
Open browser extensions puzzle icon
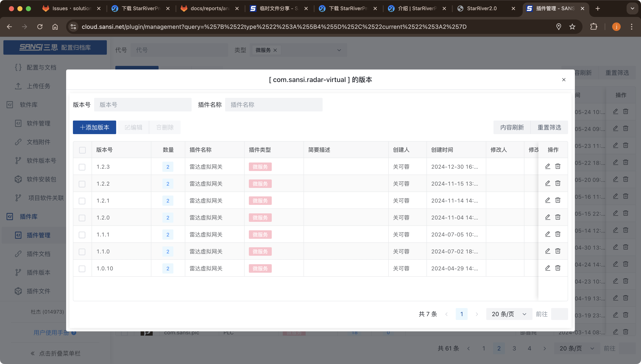(x=594, y=27)
